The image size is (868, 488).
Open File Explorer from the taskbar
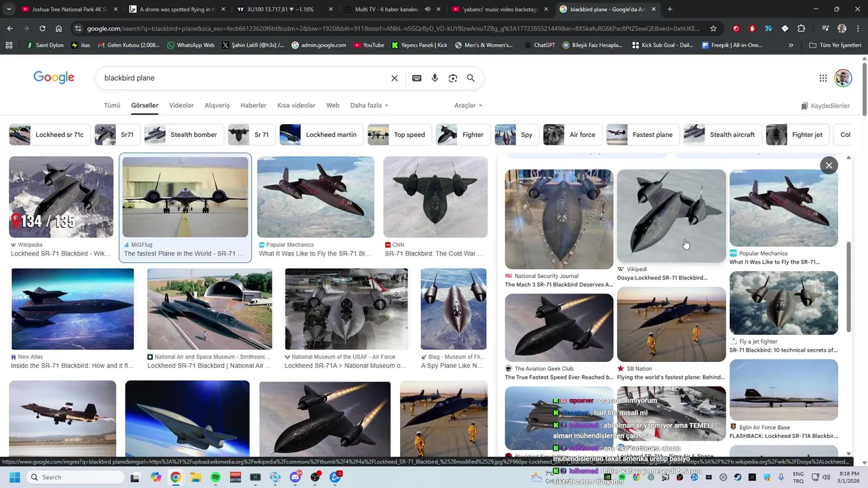[x=195, y=477]
